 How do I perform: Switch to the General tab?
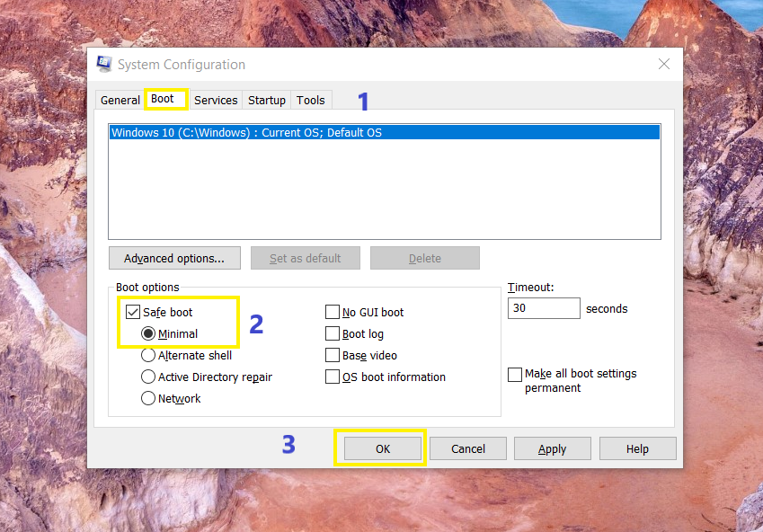point(120,101)
